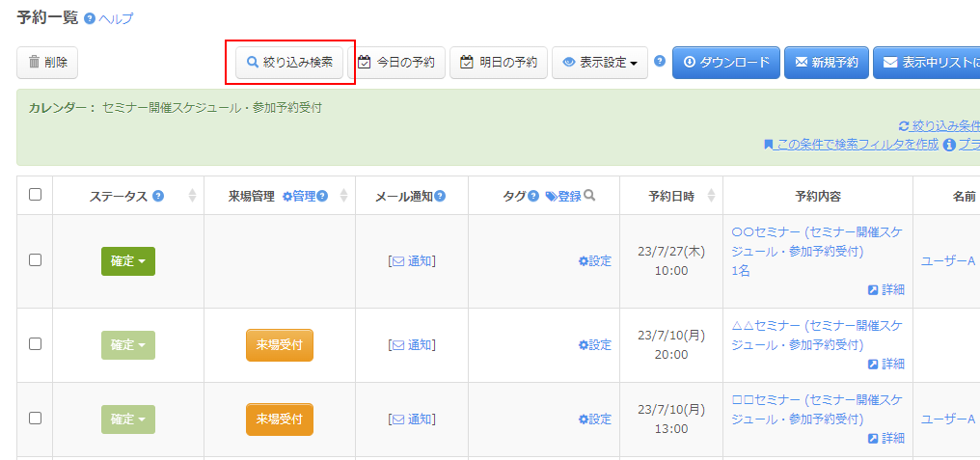Check the box for the △△セミナー row
This screenshot has height=460, width=980.
36,344
